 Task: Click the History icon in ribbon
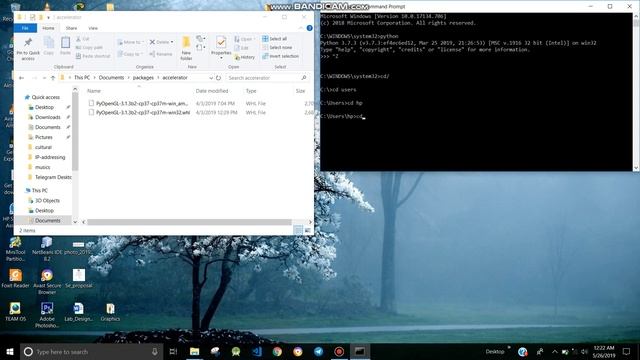(x=237, y=57)
